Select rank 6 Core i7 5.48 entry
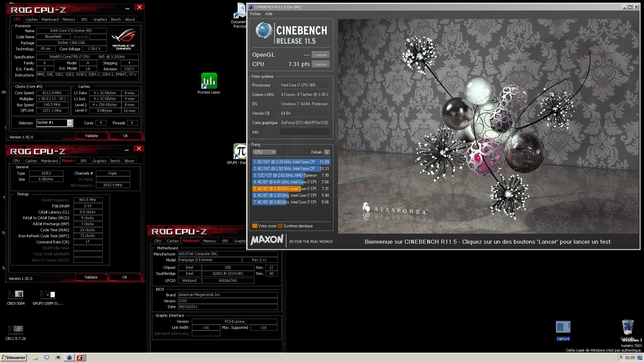Screen dimensions: 644x362 [x=291, y=195]
